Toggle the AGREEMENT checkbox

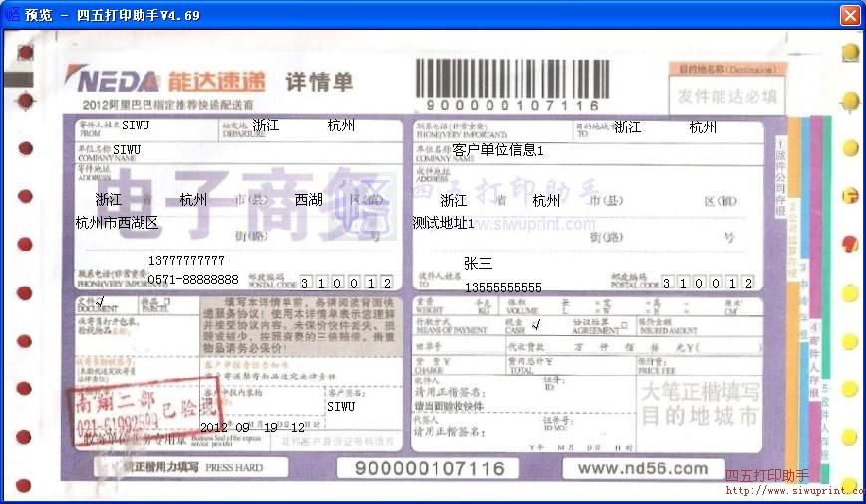tap(623, 325)
